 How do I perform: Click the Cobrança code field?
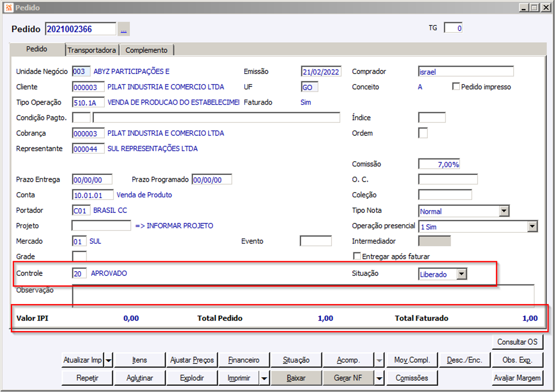[88, 133]
